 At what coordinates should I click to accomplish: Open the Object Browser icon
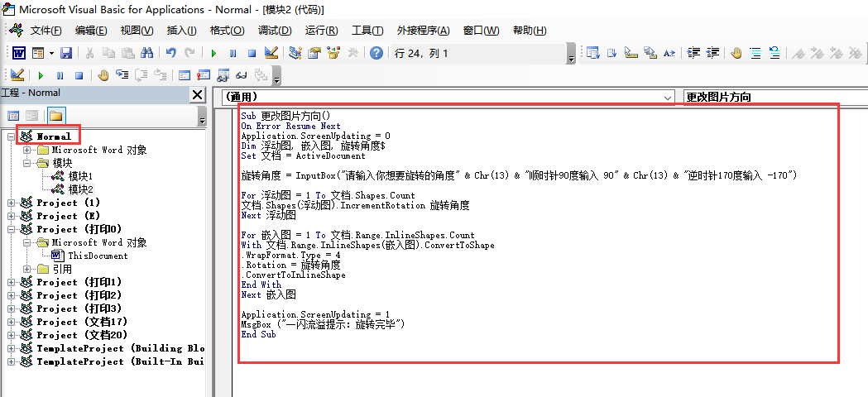coord(333,53)
